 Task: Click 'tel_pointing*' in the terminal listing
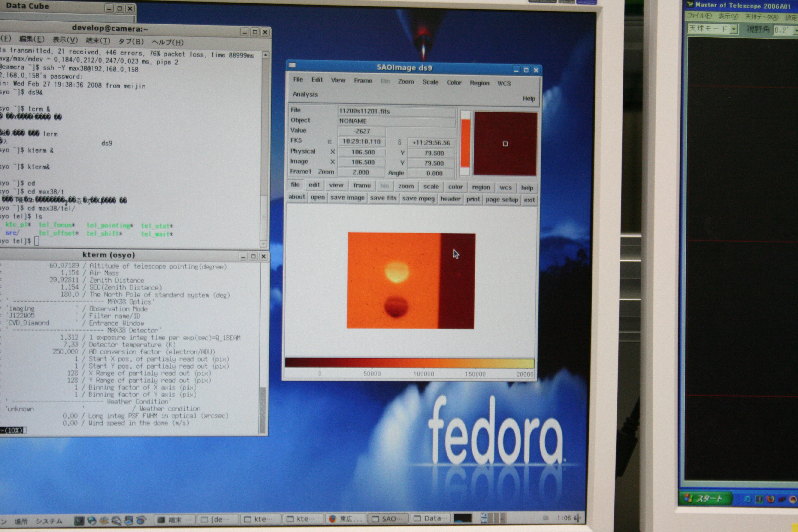point(110,225)
